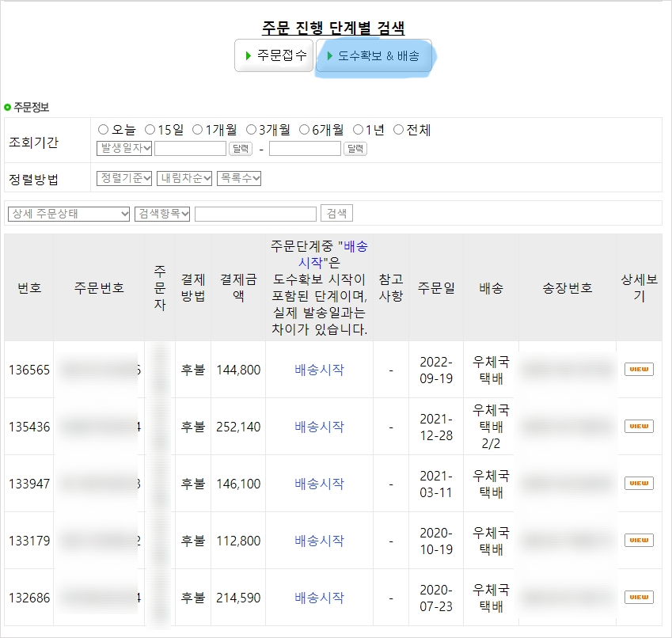Open VIEW details for order 135436
672x638 pixels.
coord(639,426)
